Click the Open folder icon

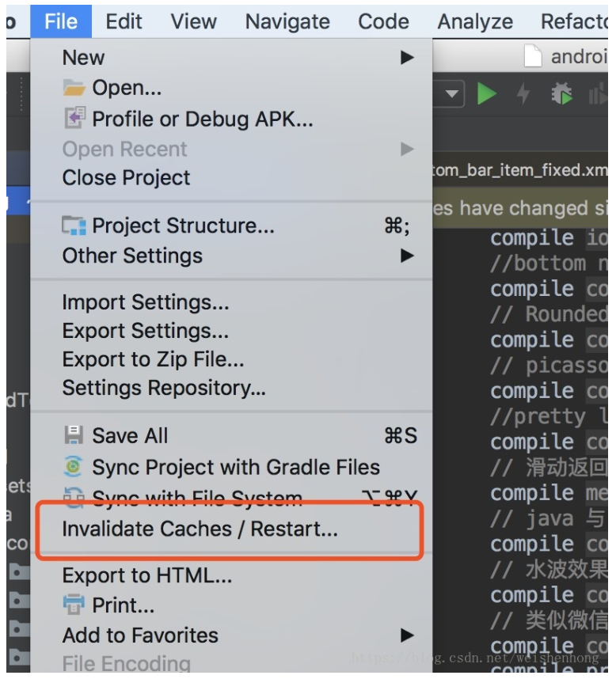tap(74, 88)
